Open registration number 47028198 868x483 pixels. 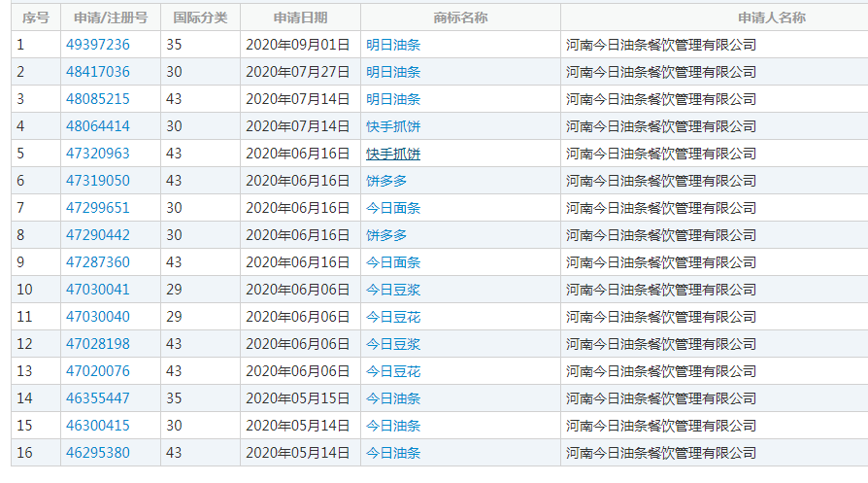click(x=97, y=343)
